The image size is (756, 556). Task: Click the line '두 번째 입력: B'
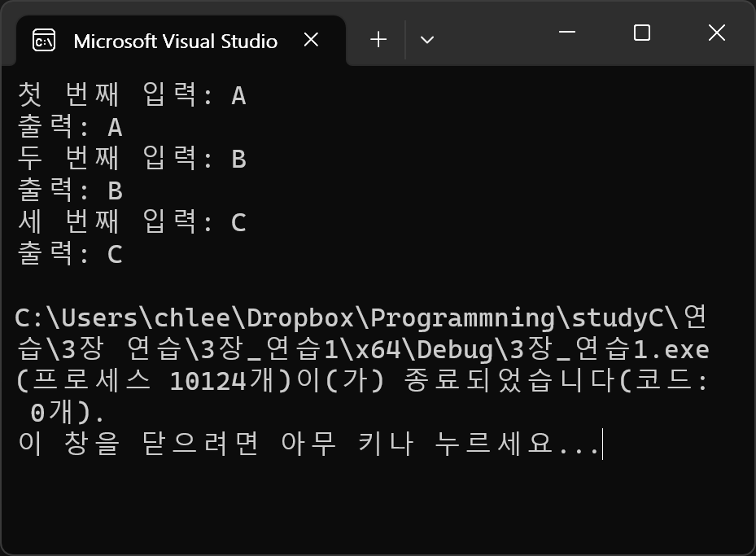coord(132,158)
